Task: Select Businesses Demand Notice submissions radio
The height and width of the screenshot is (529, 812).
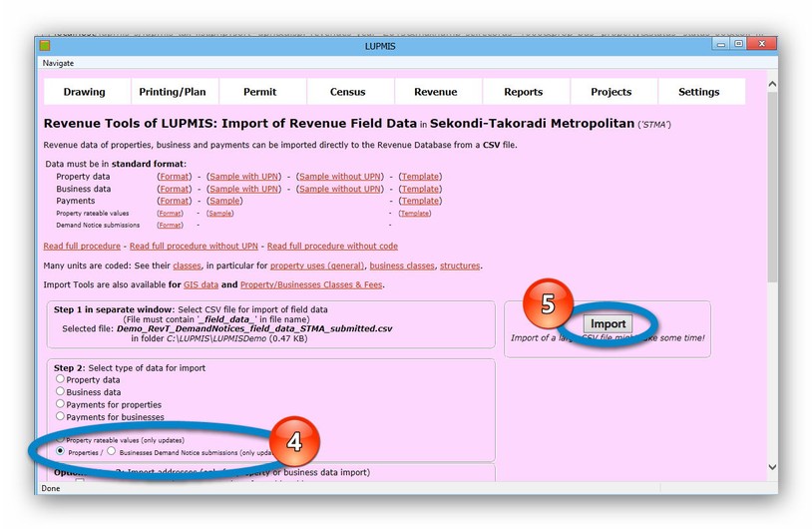Action: (x=112, y=451)
